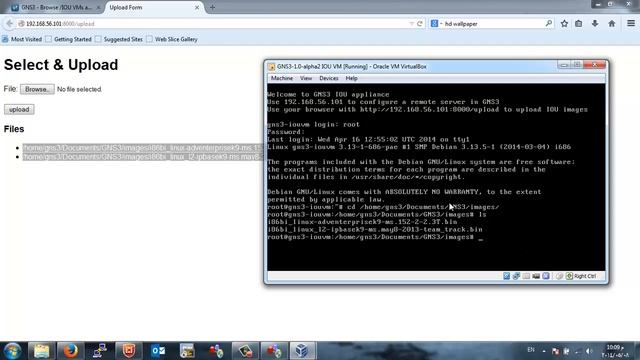This screenshot has width=640, height=360.
Task: Bookmark this page with the star icon
Action: [564, 24]
